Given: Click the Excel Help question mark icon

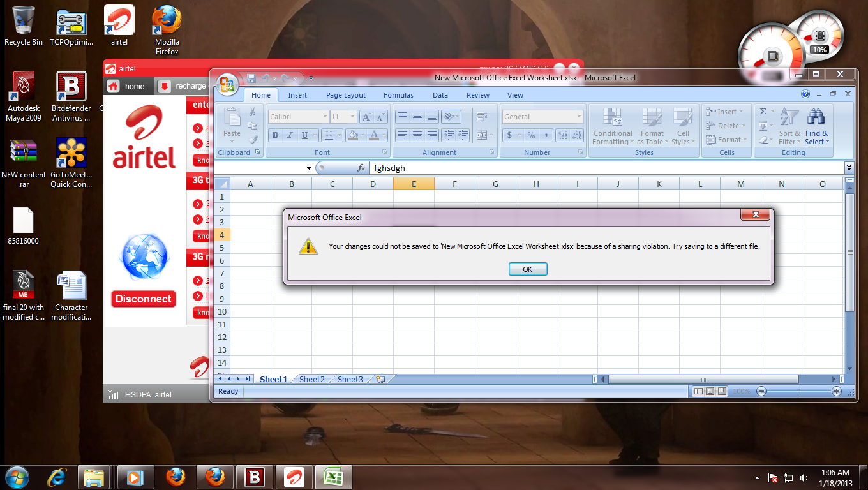Looking at the screenshot, I should coord(805,94).
